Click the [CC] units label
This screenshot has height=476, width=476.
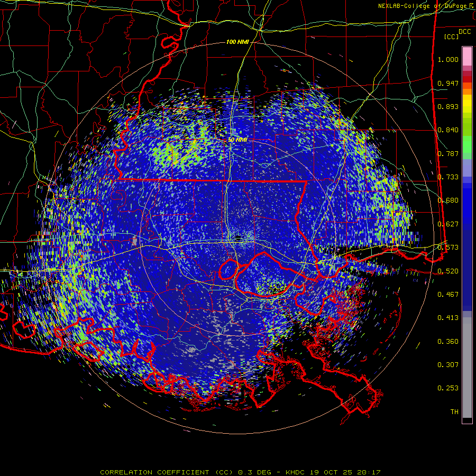[x=452, y=36]
